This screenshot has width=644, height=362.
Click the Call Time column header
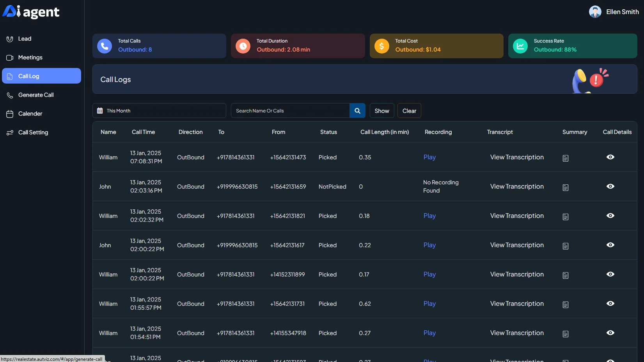(143, 132)
